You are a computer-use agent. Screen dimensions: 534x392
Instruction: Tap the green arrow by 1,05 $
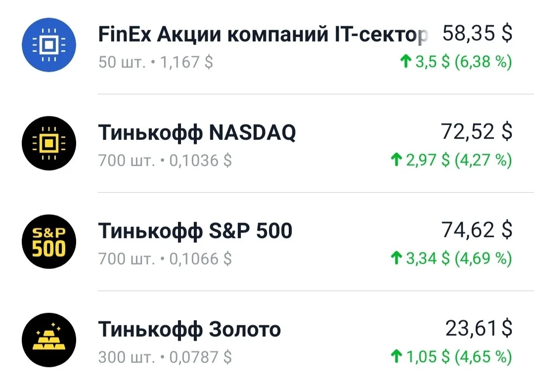pos(396,356)
